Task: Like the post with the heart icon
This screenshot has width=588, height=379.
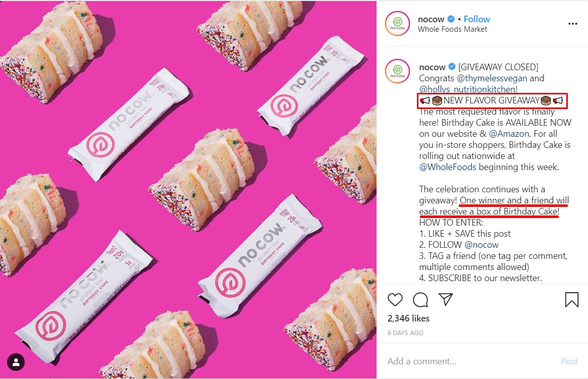Action: [x=395, y=300]
